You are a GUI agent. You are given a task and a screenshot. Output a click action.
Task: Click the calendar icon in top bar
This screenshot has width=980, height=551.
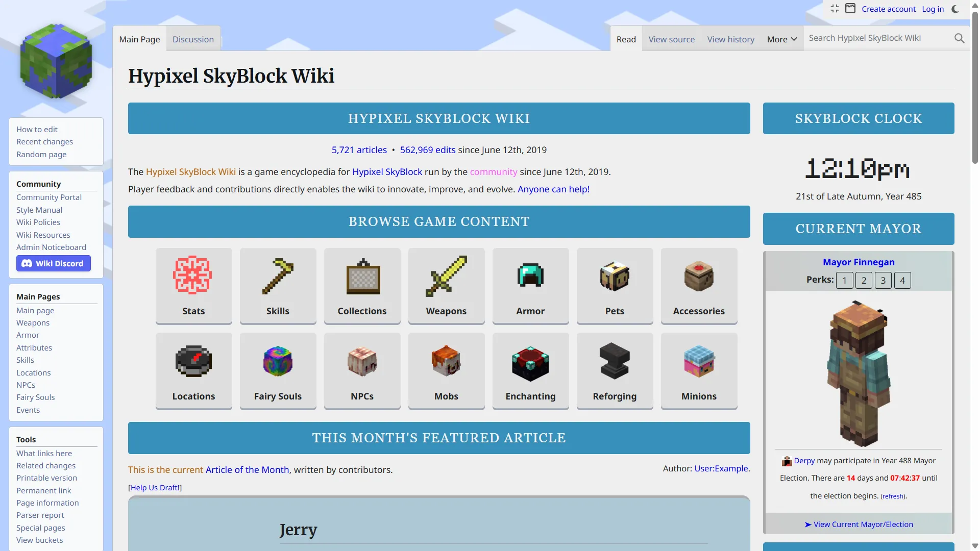[x=850, y=9]
